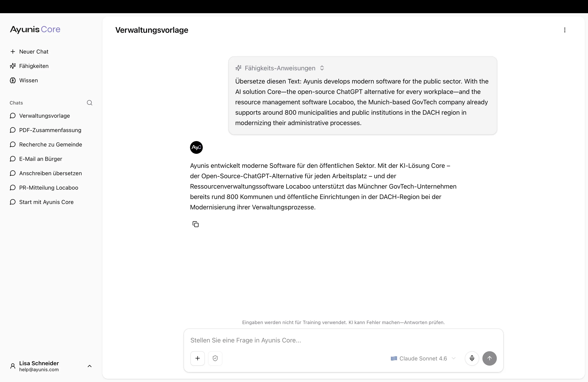Click the Ayunis assistant avatar
588x382 pixels.
pos(196,147)
